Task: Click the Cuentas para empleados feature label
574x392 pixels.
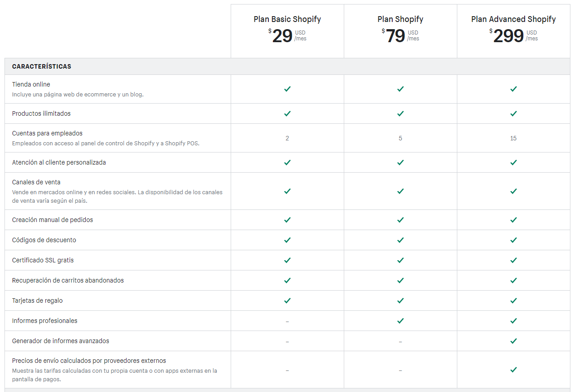Action: (x=47, y=133)
